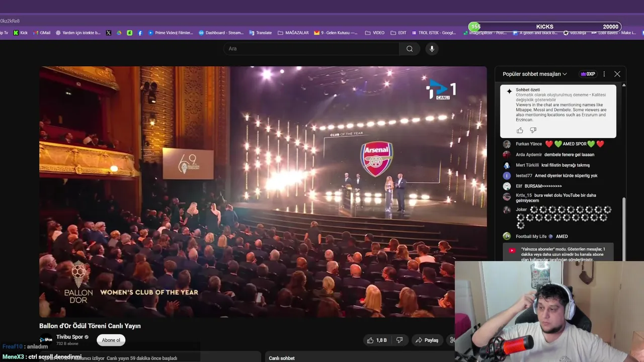644x362 pixels.
Task: Click the Sohbet özeti heading
Action: 528,90
